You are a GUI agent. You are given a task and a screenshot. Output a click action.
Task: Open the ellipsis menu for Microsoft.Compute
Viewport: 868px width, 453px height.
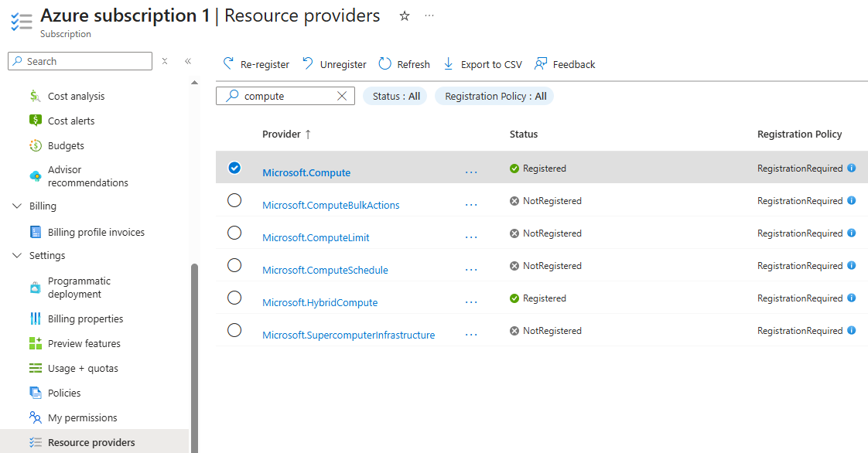pyautogui.click(x=471, y=172)
